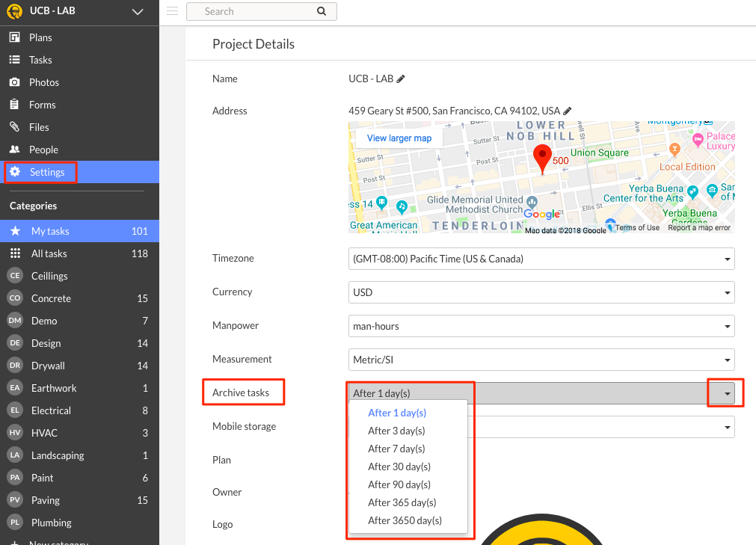The width and height of the screenshot is (756, 545).
Task: Choose After 1 day(s) option
Action: 397,413
